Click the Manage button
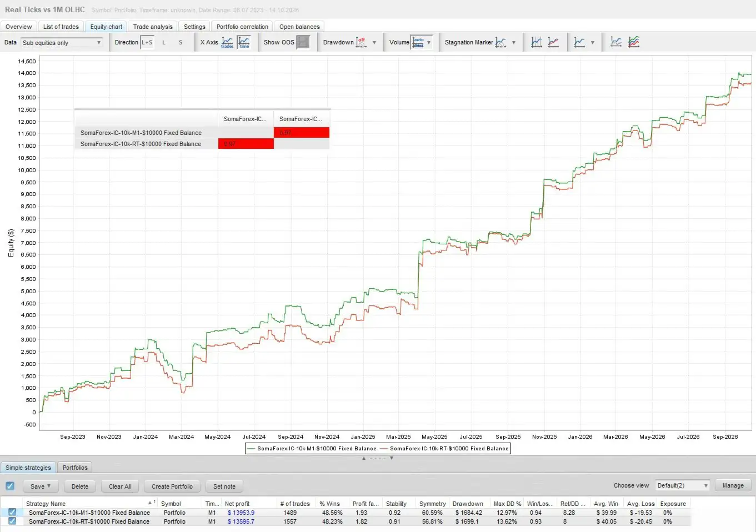 733,485
